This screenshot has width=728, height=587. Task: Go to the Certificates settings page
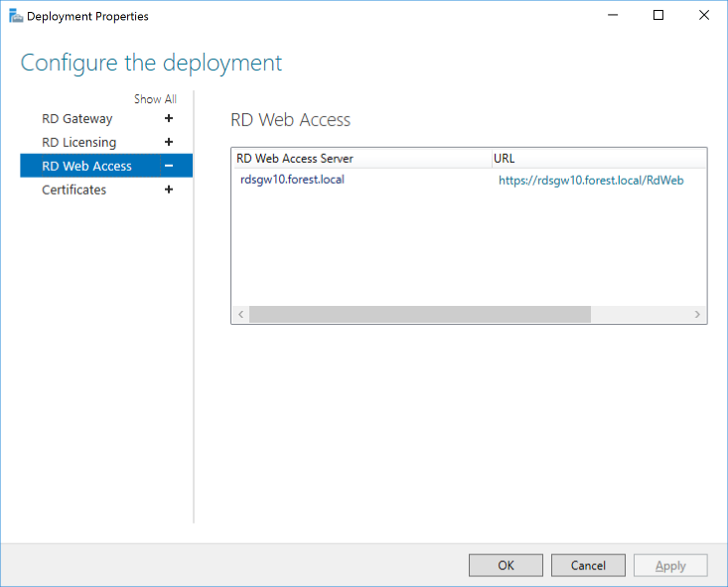pos(73,190)
